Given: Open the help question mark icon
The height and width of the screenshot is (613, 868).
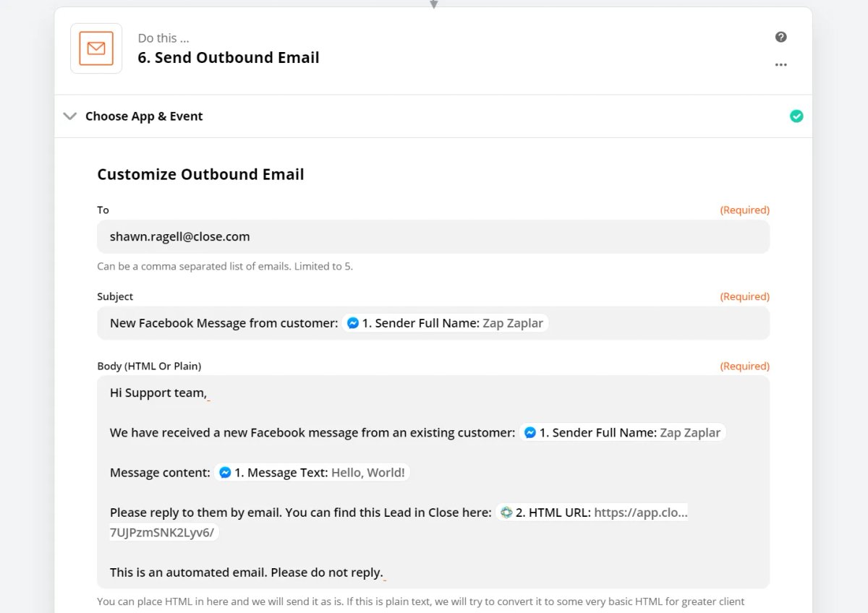Looking at the screenshot, I should pos(780,37).
